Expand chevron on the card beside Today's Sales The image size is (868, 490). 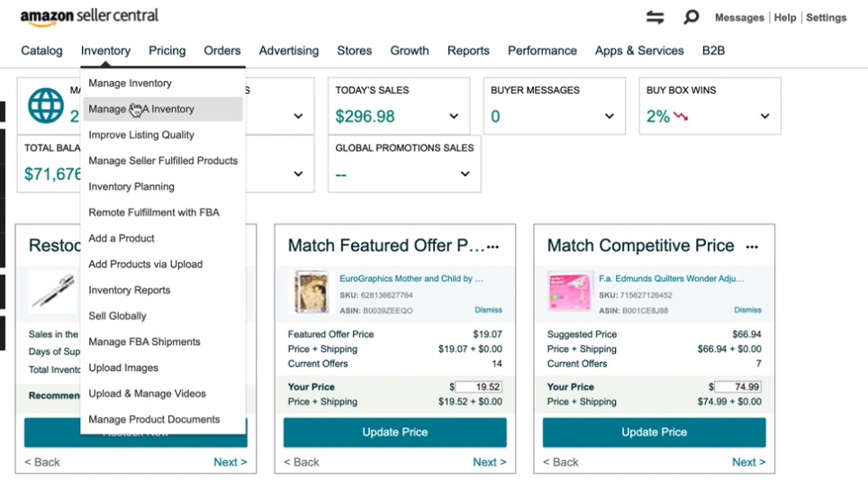pos(298,116)
